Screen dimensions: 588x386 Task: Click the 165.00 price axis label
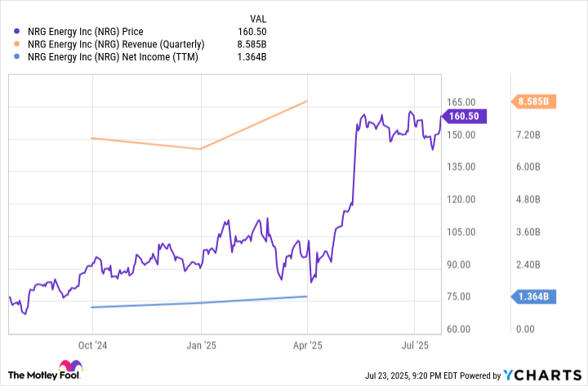point(461,102)
